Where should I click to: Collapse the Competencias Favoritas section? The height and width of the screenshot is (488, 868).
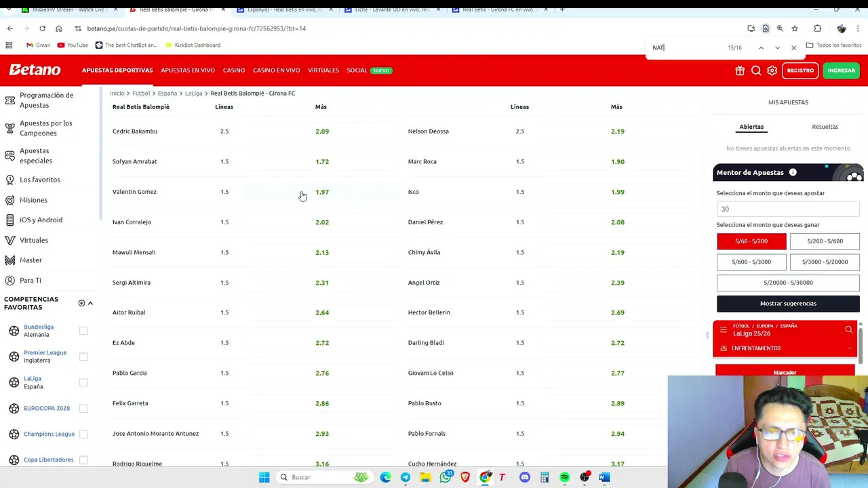[90, 303]
